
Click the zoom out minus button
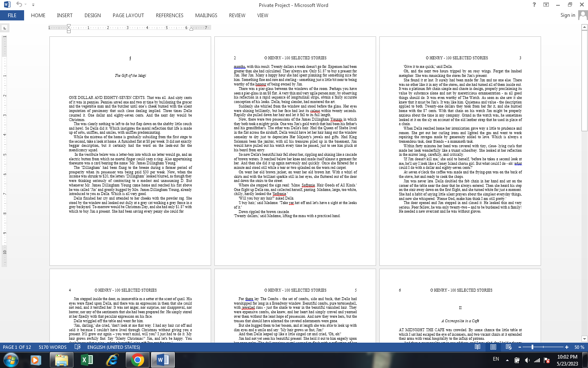click(x=519, y=347)
